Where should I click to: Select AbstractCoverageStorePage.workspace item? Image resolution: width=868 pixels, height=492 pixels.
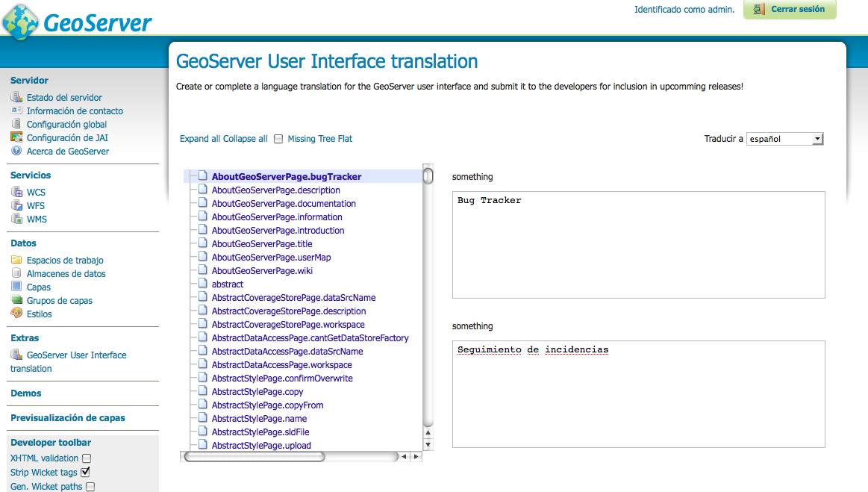click(x=288, y=324)
